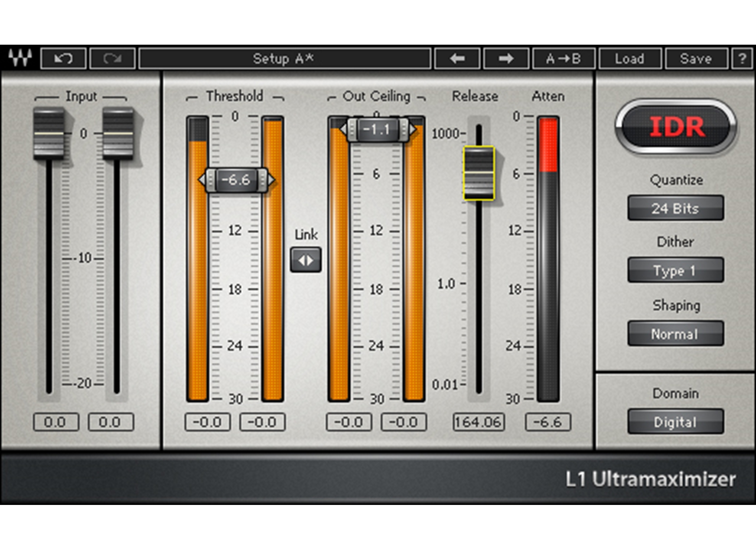The width and height of the screenshot is (756, 550).
Task: Open Dither Type 1 selector
Action: pyautogui.click(x=675, y=270)
